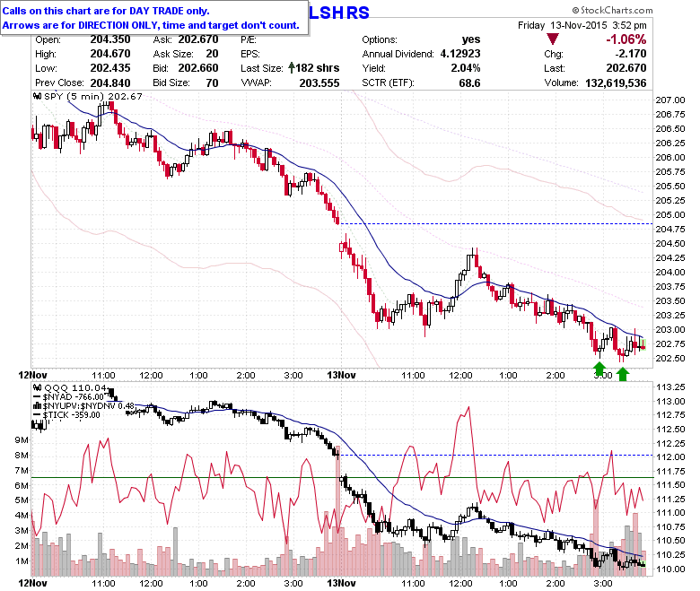Click 12Nov on the QQQ chart time axis
This screenshot has height=591, width=700.
coord(32,583)
